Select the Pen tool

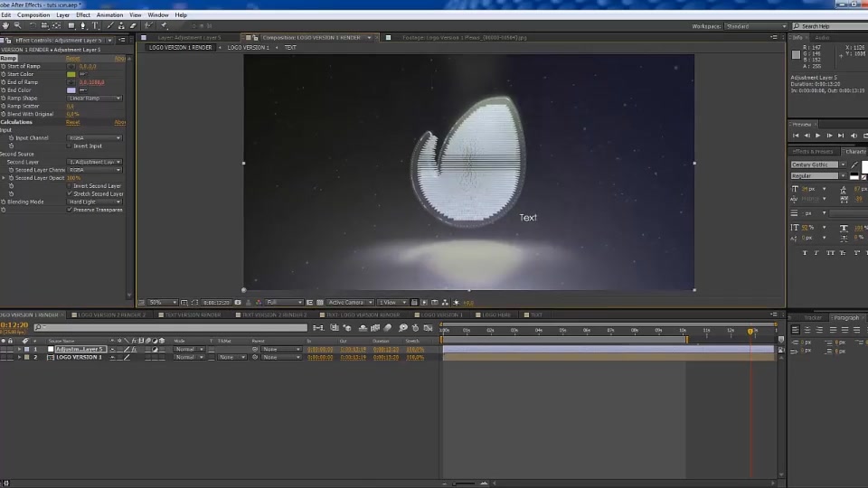coord(83,25)
